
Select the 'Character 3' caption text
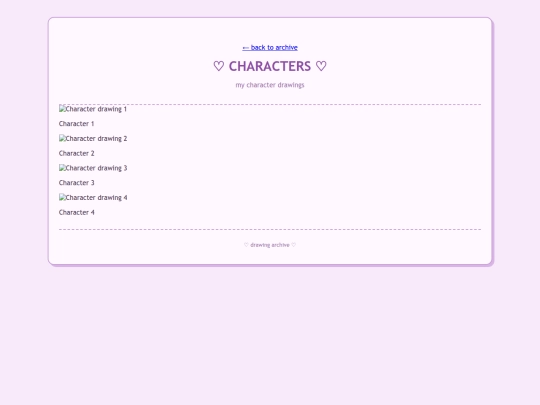(x=76, y=183)
